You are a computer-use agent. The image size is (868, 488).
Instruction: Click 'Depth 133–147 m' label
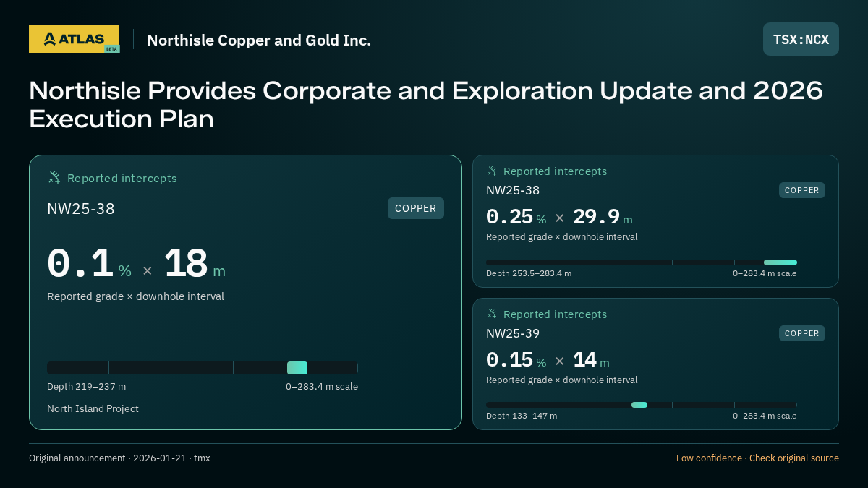(522, 416)
